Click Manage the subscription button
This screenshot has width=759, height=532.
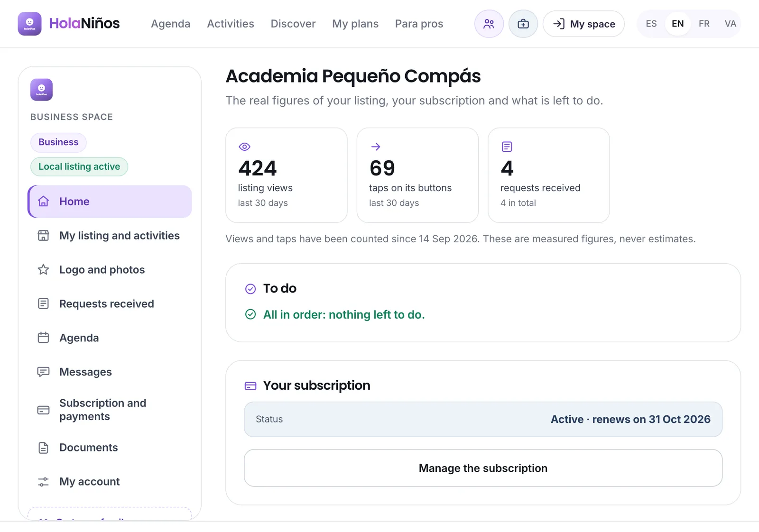(x=483, y=468)
